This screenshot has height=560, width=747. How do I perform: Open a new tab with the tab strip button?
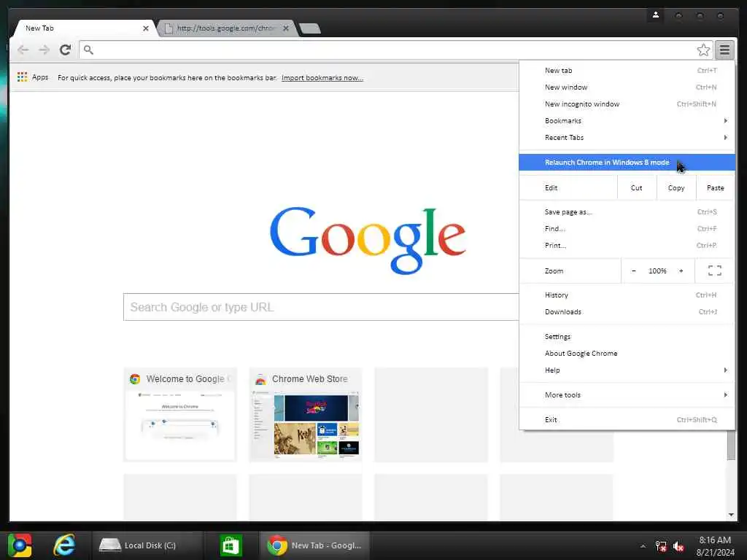point(310,29)
